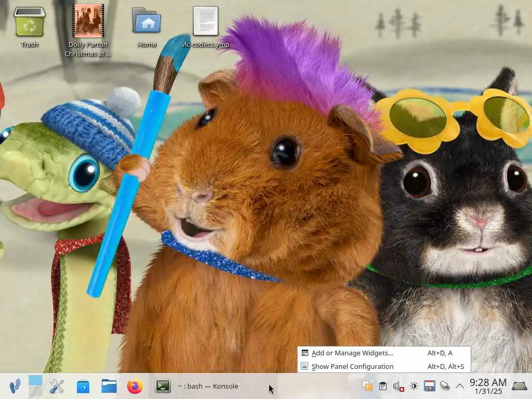Screen dimensions: 532x399
Task: Click the Show Desktop panel button
Action: point(520,386)
